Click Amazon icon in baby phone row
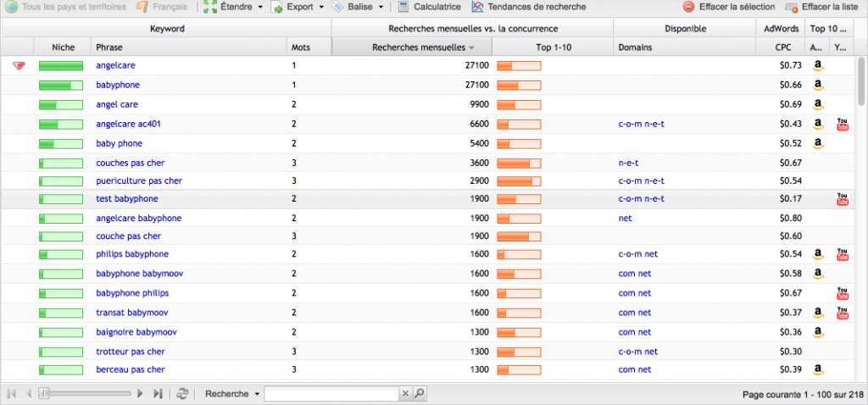868x405 pixels. 818,144
